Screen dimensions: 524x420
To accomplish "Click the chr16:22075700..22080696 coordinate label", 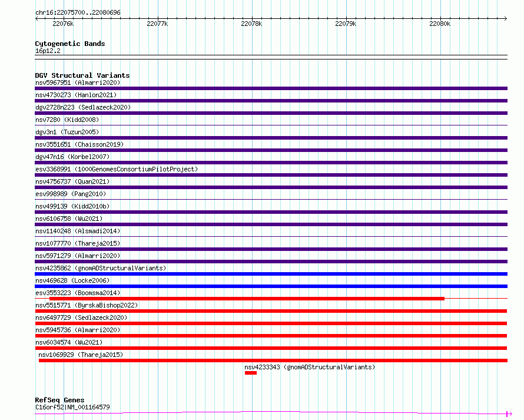I will (78, 12).
